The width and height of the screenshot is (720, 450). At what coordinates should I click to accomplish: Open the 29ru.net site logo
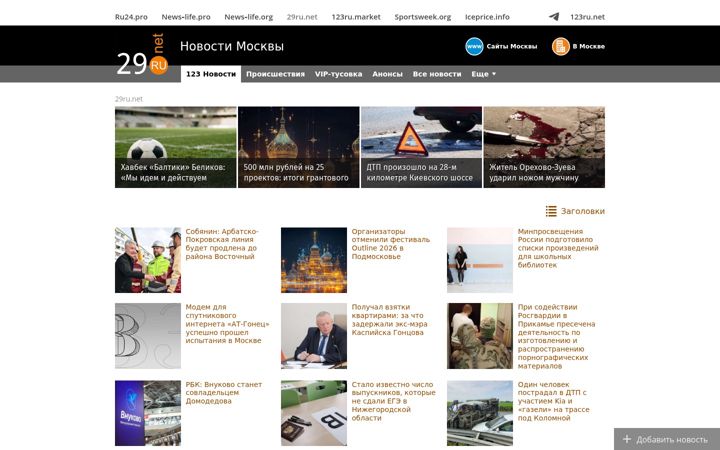[142, 55]
